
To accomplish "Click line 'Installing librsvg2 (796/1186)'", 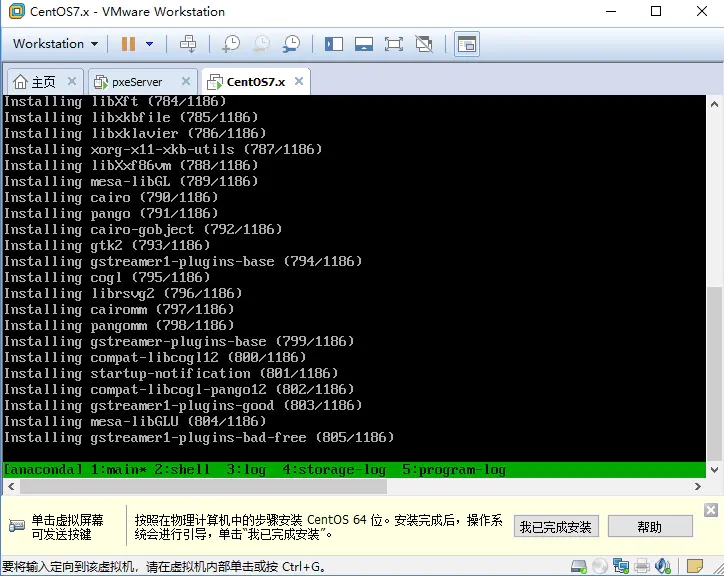I will pyautogui.click(x=123, y=294).
